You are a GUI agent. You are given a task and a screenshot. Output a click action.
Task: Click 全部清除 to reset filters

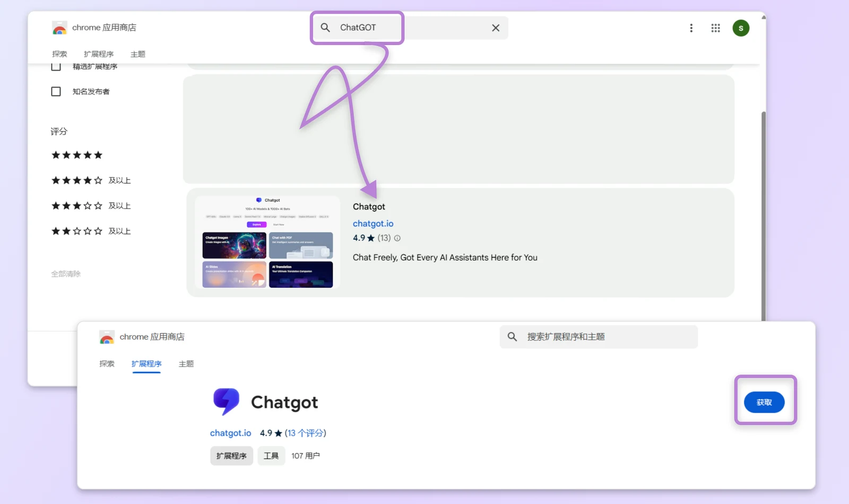coord(66,274)
